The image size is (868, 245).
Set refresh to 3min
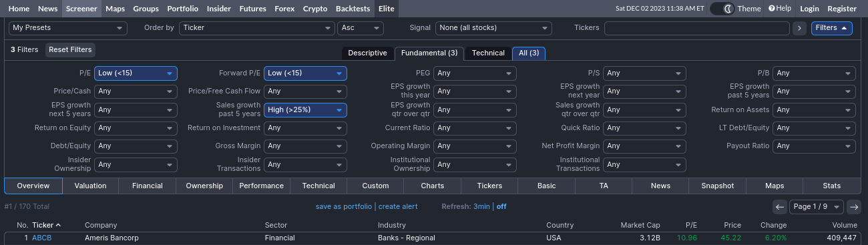click(x=481, y=207)
